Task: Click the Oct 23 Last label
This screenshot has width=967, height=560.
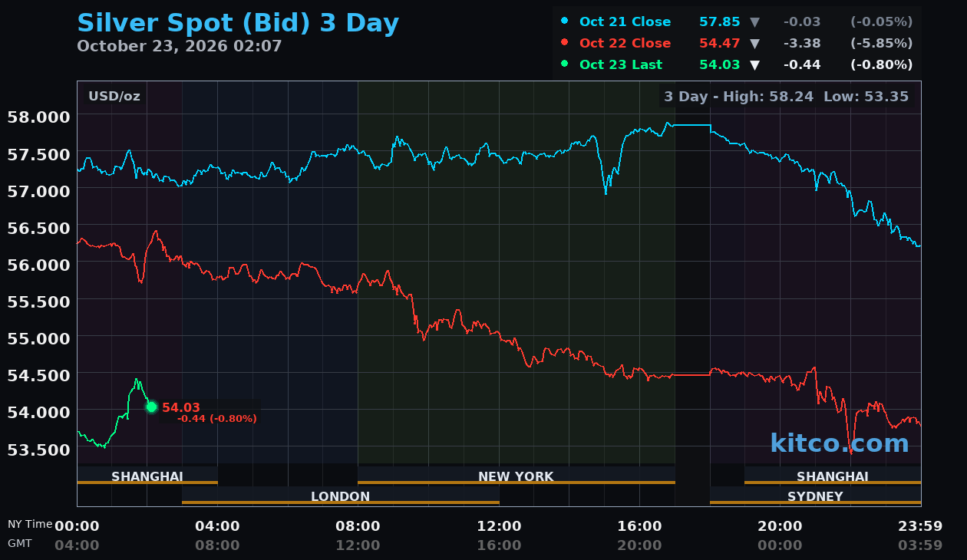Action: point(621,64)
